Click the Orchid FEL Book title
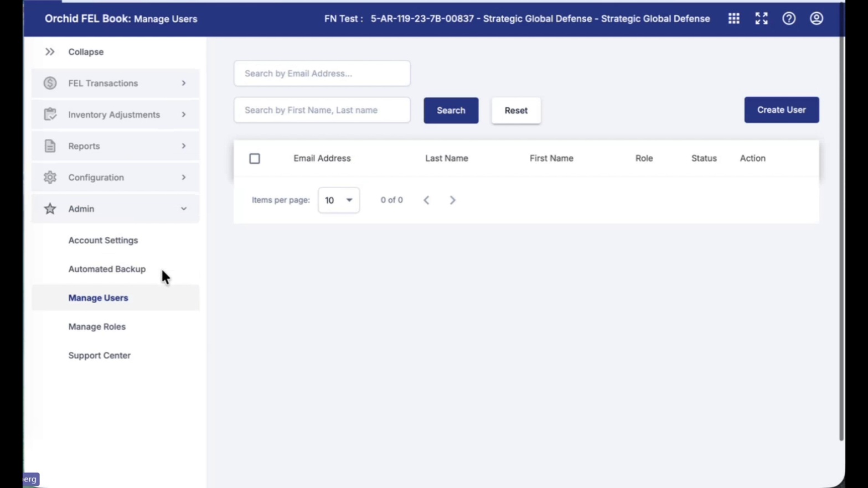 coord(88,19)
